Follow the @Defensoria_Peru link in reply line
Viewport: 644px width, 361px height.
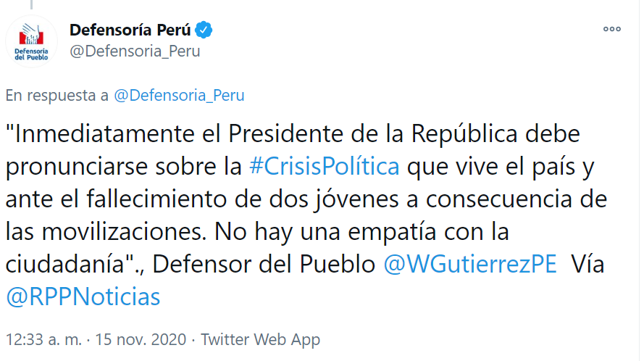179,96
